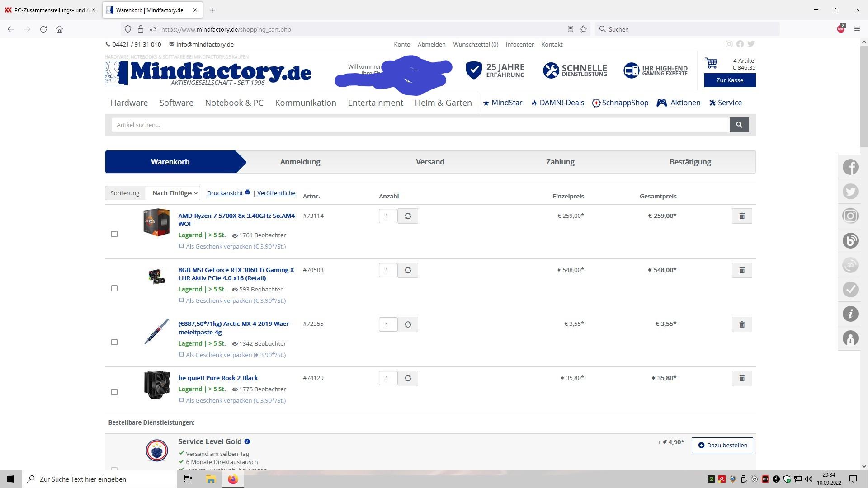Enable gift wrap for Pure Rock 2

(x=181, y=400)
